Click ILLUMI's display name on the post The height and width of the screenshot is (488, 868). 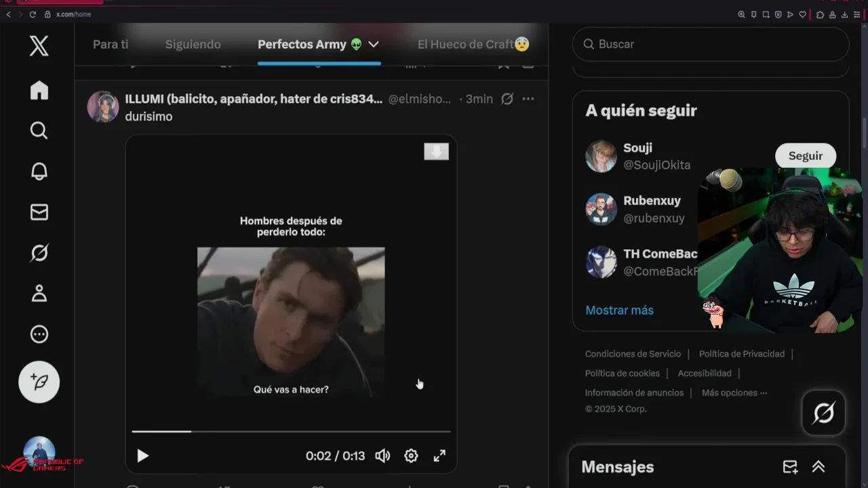pos(254,99)
